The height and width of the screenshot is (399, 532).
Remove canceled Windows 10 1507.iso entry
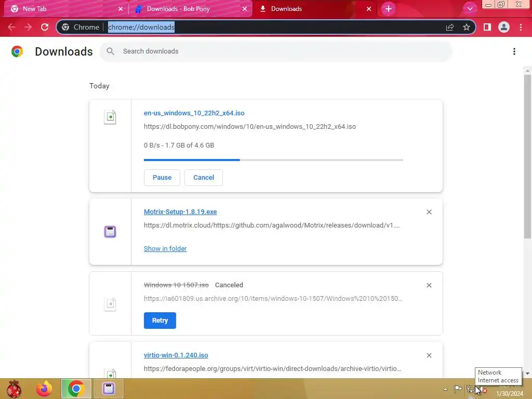pyautogui.click(x=429, y=285)
